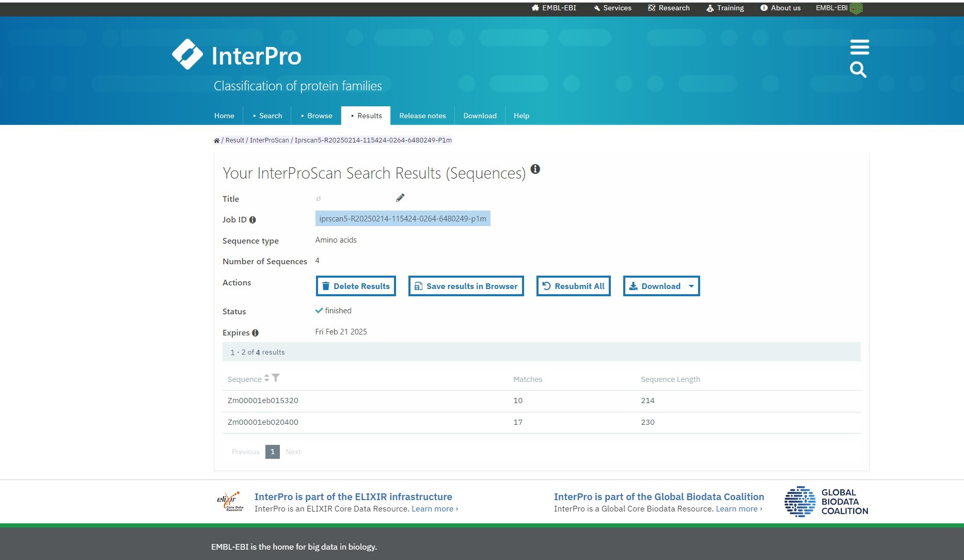Open InterPro is part of ELIXIR infrastructure link
964x560 pixels.
tap(353, 497)
